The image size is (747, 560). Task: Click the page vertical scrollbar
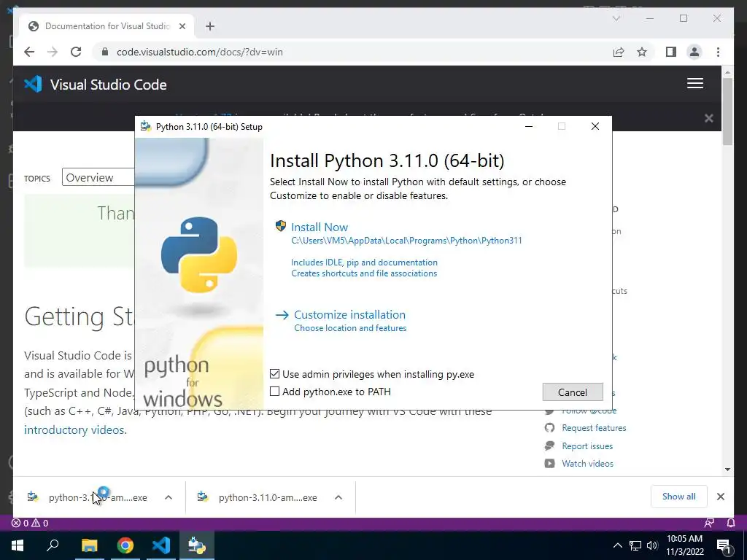[727, 111]
